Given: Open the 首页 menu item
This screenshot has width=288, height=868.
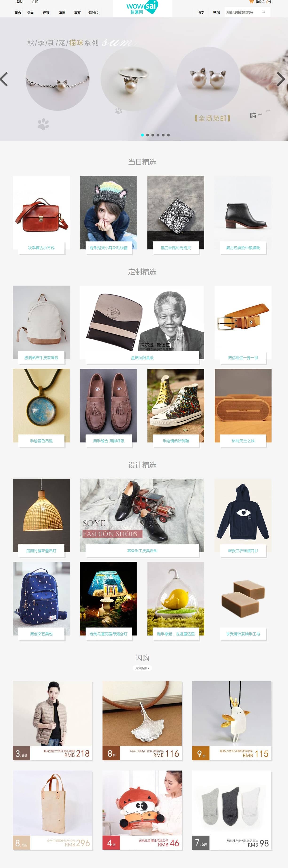Looking at the screenshot, I should (18, 12).
